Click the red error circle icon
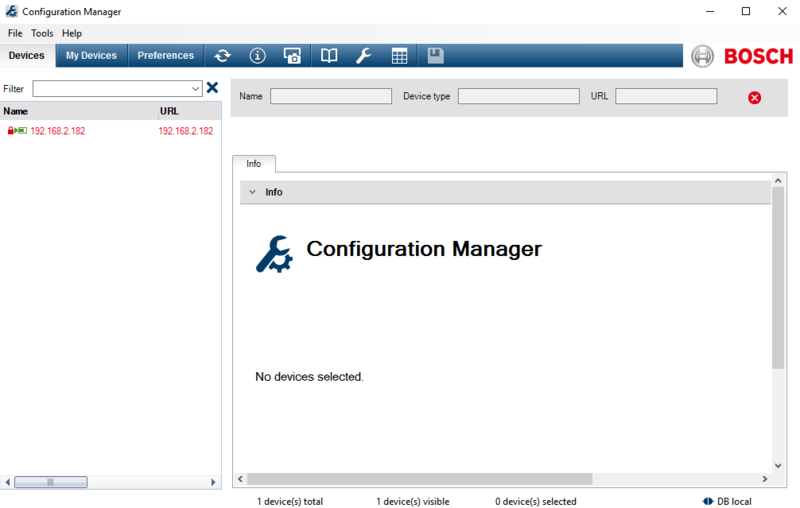This screenshot has width=800, height=508. pyautogui.click(x=754, y=97)
